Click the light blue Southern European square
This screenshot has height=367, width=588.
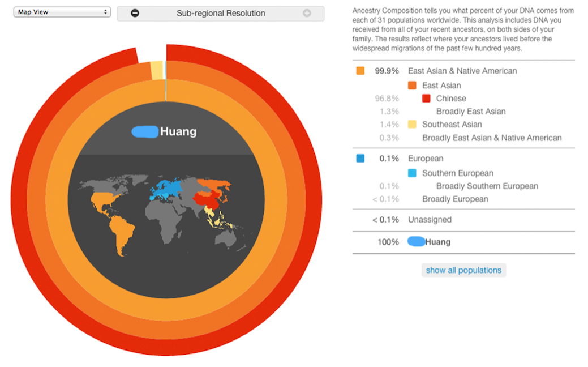pos(412,173)
